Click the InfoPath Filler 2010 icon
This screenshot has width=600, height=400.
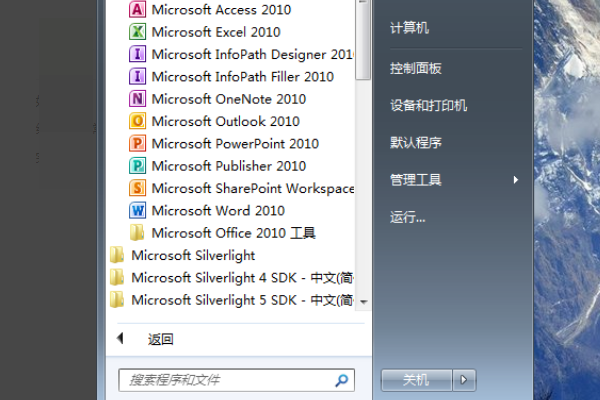pyautogui.click(x=137, y=76)
